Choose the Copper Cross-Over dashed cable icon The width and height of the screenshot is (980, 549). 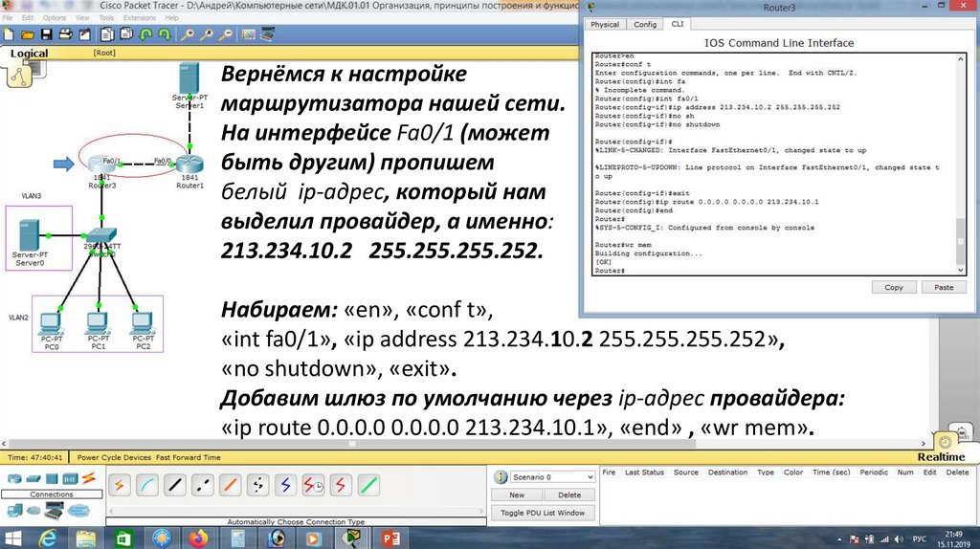(x=203, y=485)
